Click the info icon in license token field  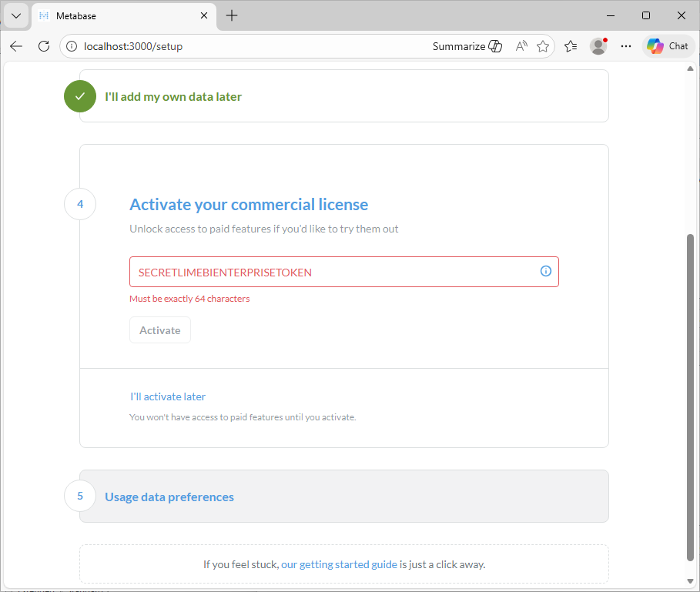coord(546,271)
